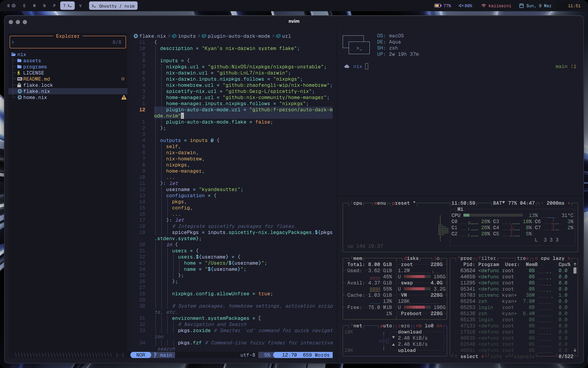This screenshot has width=588, height=368.
Task: Open the nix root folder icon
Action: [x=13, y=54]
